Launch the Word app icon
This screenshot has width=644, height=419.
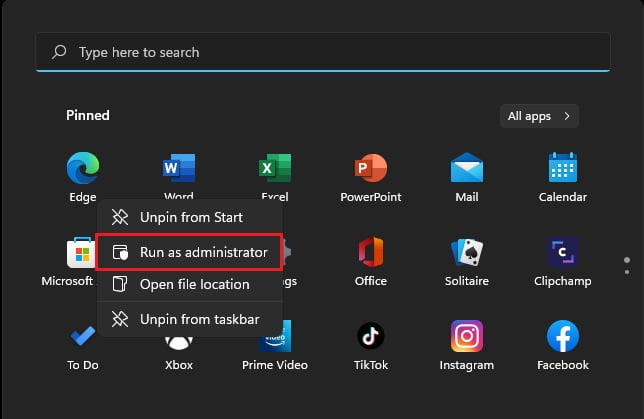point(179,168)
